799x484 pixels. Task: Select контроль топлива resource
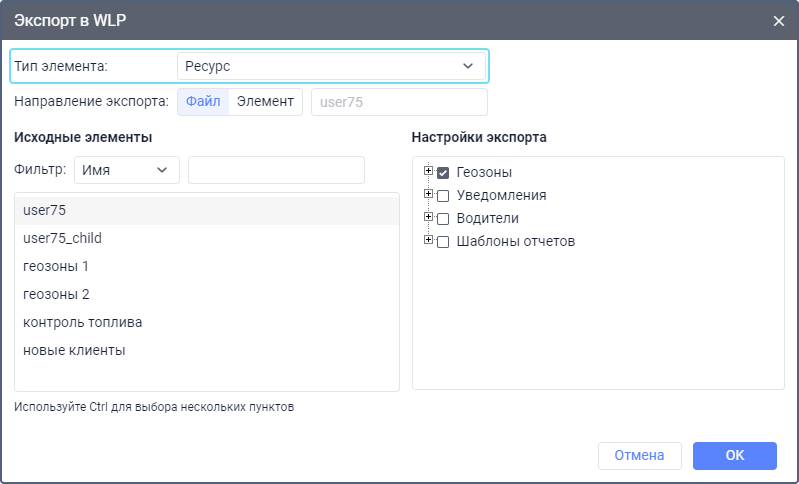pos(206,322)
